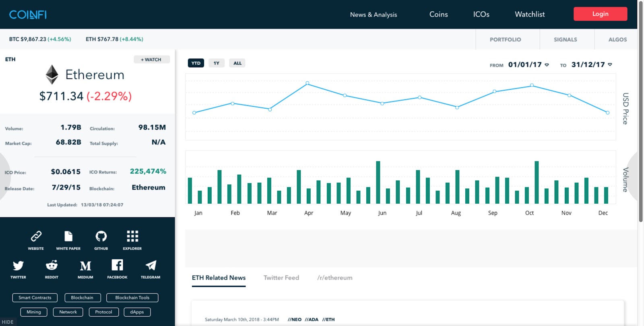This screenshot has height=326, width=644.
Task: Open the Ethereum website link icon
Action: (36, 236)
